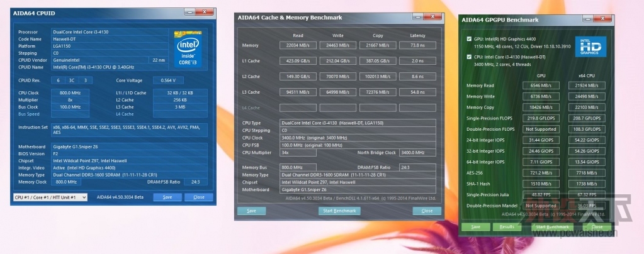Click Close button in GPGPU Benchmark window
644x254 pixels.
click(x=597, y=226)
